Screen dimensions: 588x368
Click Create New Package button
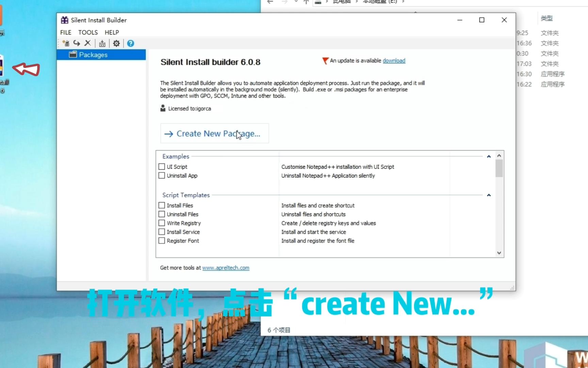pos(215,134)
